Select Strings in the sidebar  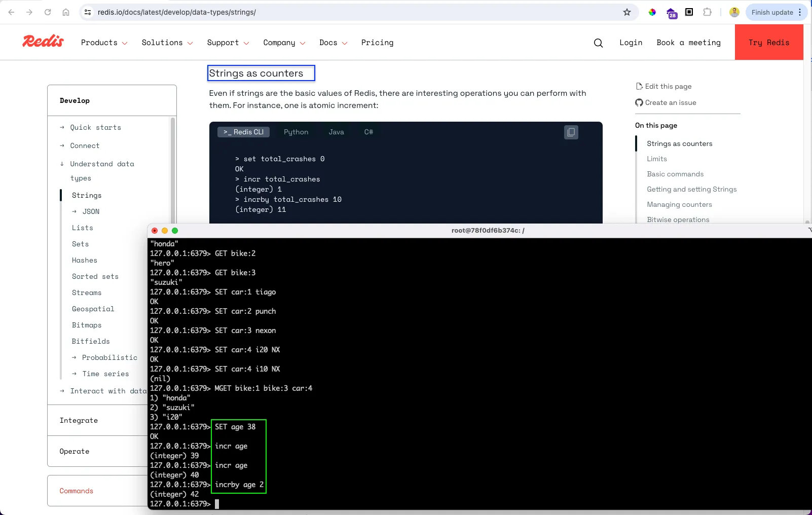(x=87, y=195)
